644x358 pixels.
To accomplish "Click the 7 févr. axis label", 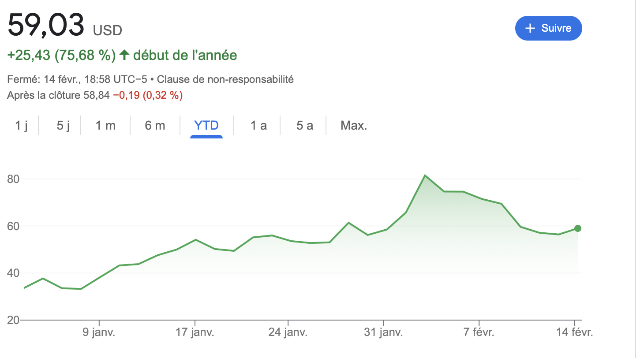I will [x=479, y=332].
